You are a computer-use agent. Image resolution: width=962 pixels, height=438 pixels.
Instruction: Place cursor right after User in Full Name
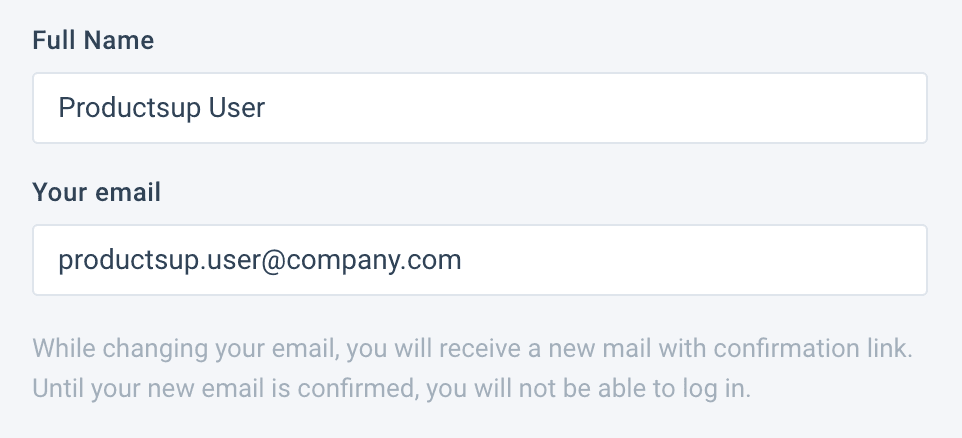pos(266,107)
